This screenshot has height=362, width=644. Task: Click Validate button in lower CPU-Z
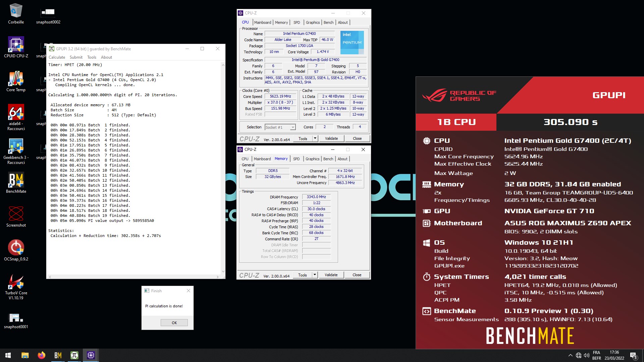[x=331, y=275]
